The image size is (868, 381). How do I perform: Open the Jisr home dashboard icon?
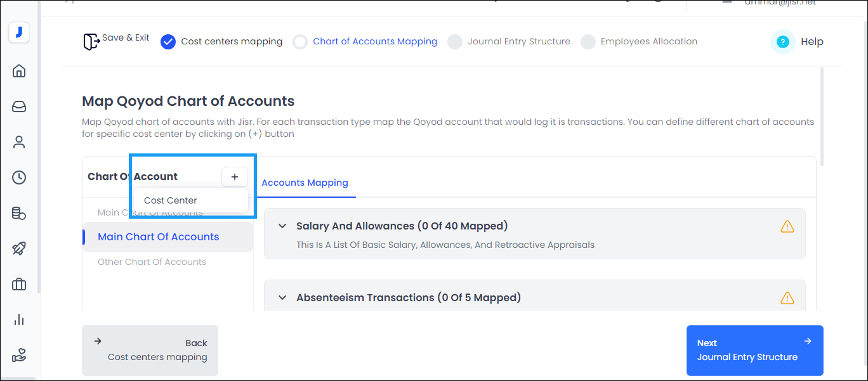point(19,71)
